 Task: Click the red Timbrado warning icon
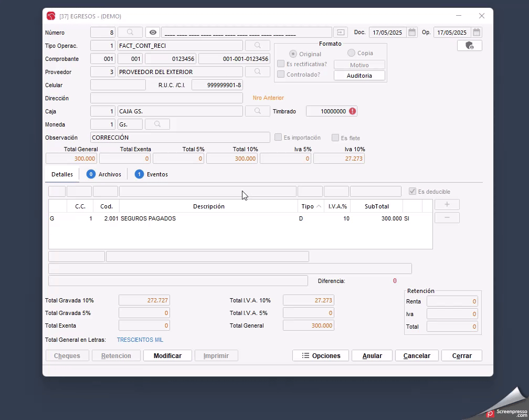(353, 111)
